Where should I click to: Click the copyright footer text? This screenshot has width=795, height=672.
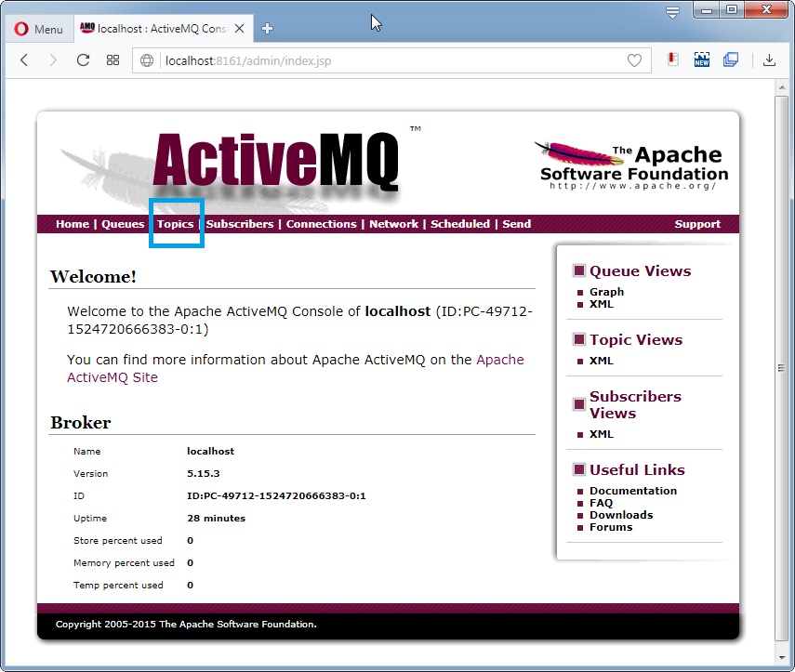coord(186,624)
